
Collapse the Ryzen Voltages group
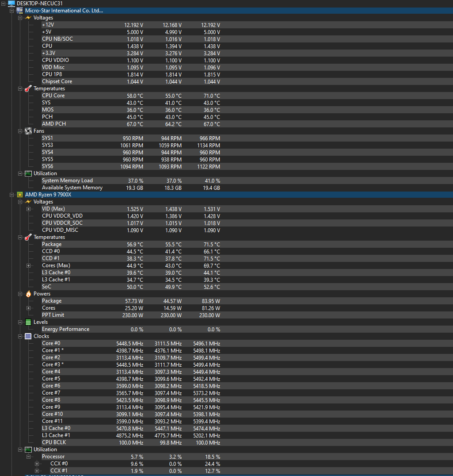[x=20, y=202]
